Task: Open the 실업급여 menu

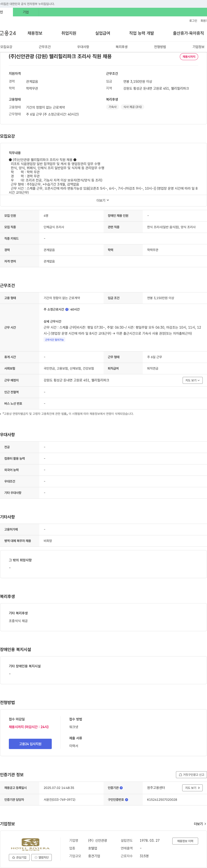Action: tap(102, 33)
